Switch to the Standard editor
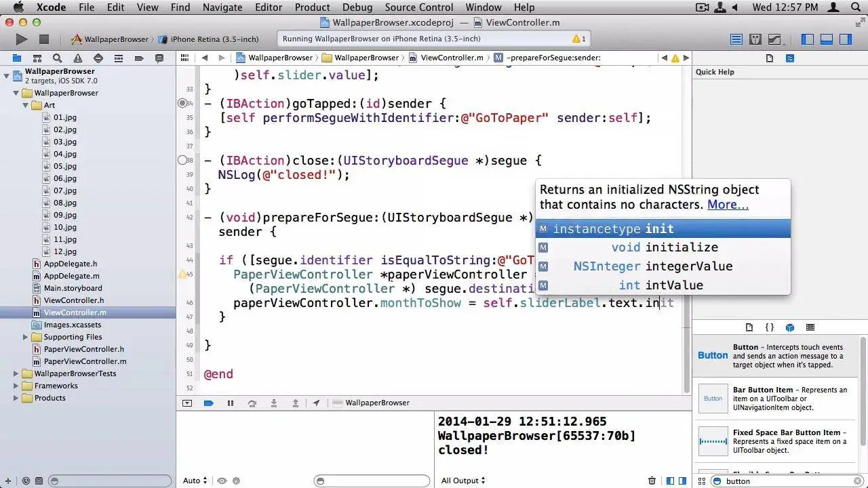The width and height of the screenshot is (868, 488). coord(736,39)
